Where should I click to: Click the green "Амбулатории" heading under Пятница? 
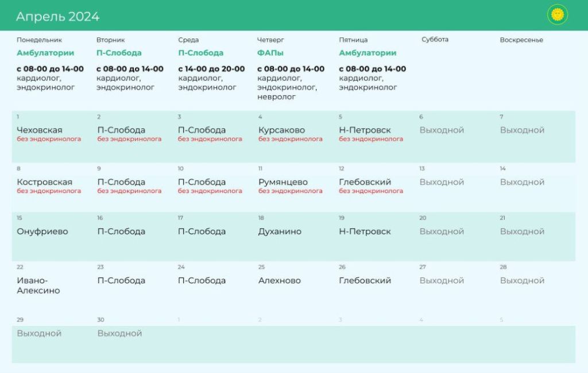coord(367,53)
